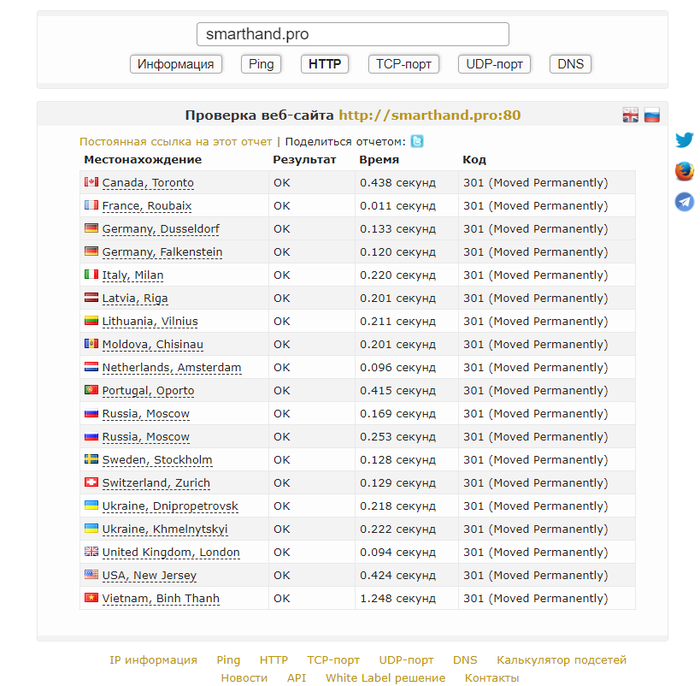Click the Switzerland flag icon

coord(91,482)
